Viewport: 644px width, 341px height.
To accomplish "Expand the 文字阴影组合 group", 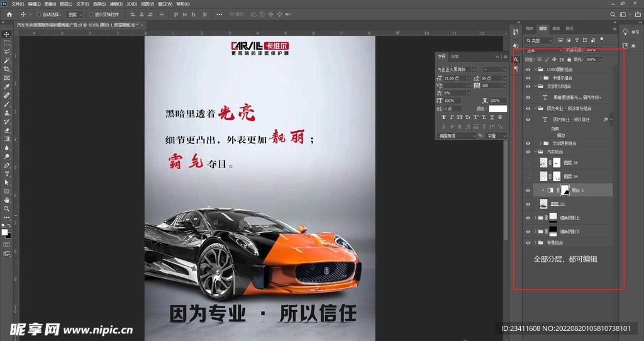I will pyautogui.click(x=540, y=143).
